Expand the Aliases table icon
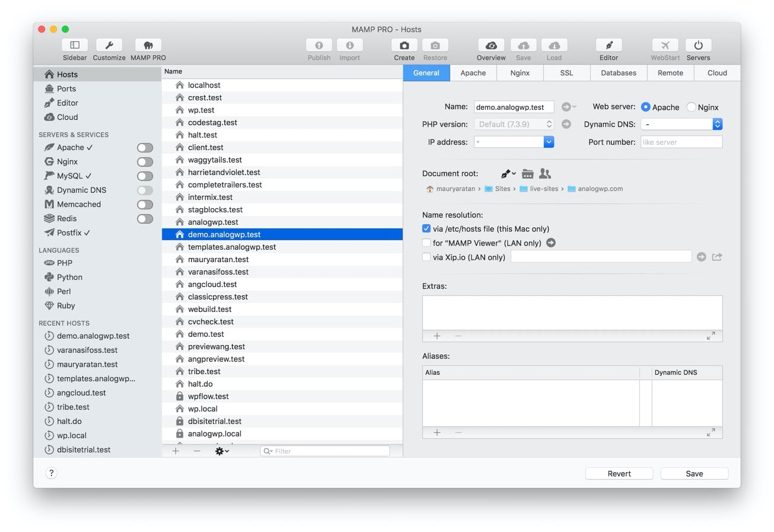 click(711, 432)
